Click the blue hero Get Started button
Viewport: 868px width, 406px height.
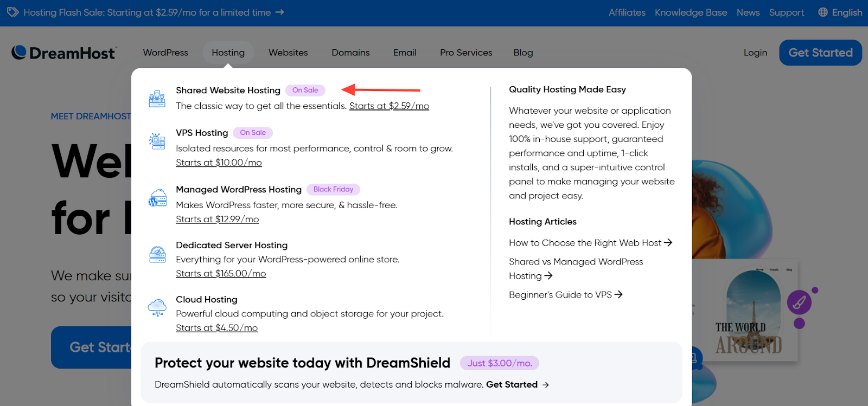tap(91, 347)
